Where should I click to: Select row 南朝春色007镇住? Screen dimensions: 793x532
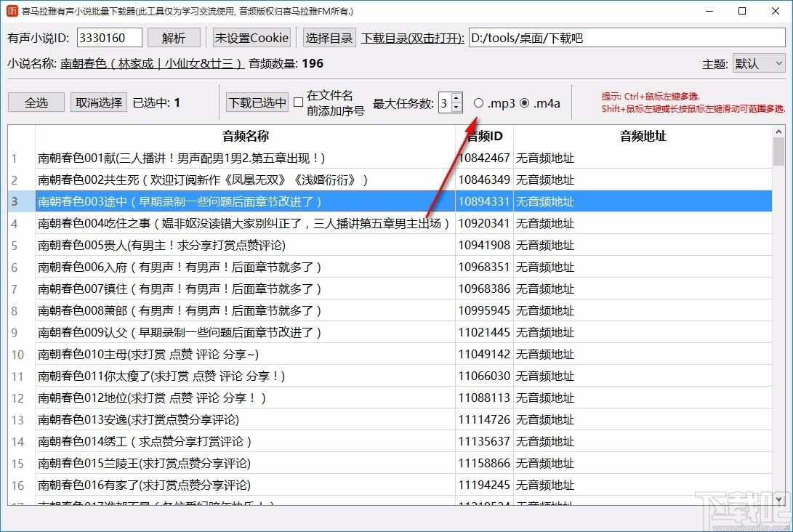click(x=245, y=289)
